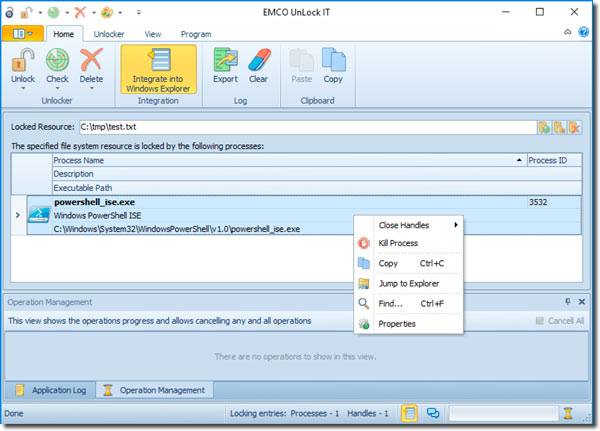
Task: Click the Process ID column header
Action: click(554, 160)
